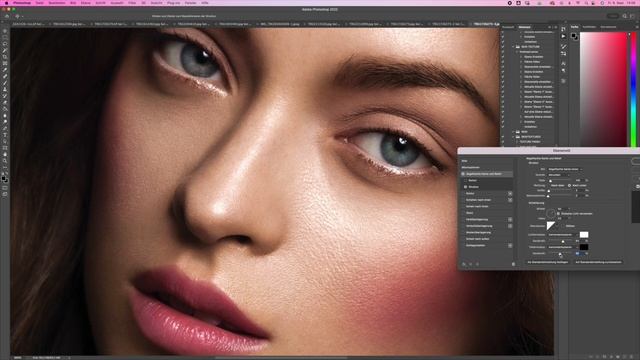Open the Tiefenmodus blend mode dropdown
640x360 pixels.
pos(563,247)
